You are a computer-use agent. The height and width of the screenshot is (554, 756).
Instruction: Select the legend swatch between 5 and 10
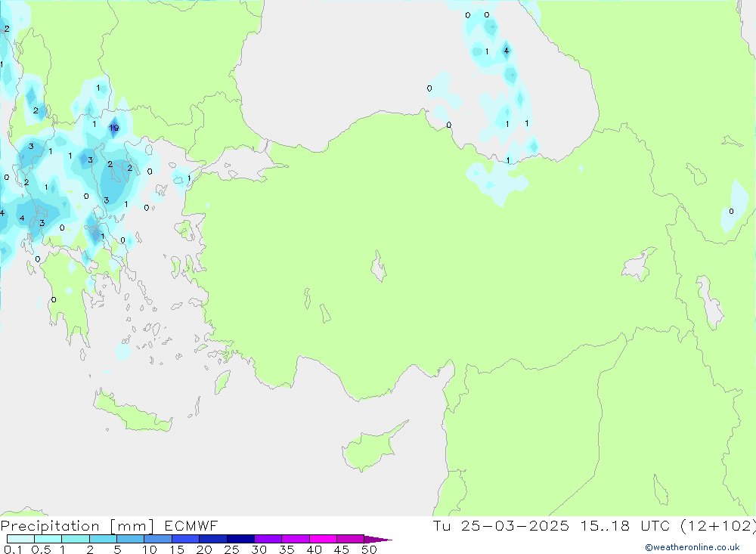click(x=131, y=539)
